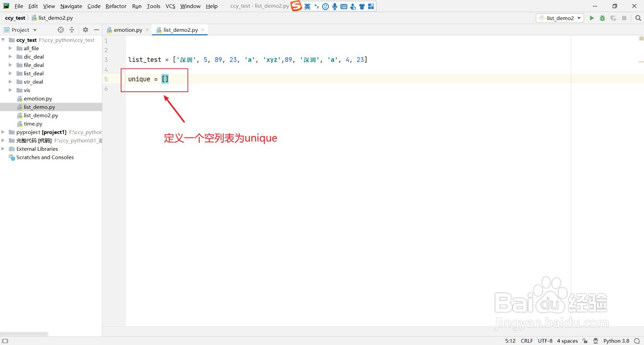Click the Sogou input method S icon

296,6
